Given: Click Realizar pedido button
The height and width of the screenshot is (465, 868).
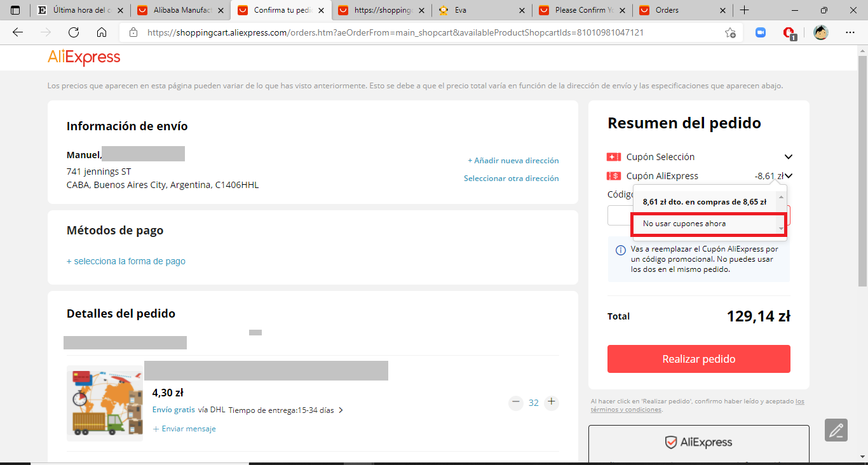Looking at the screenshot, I should click(699, 359).
